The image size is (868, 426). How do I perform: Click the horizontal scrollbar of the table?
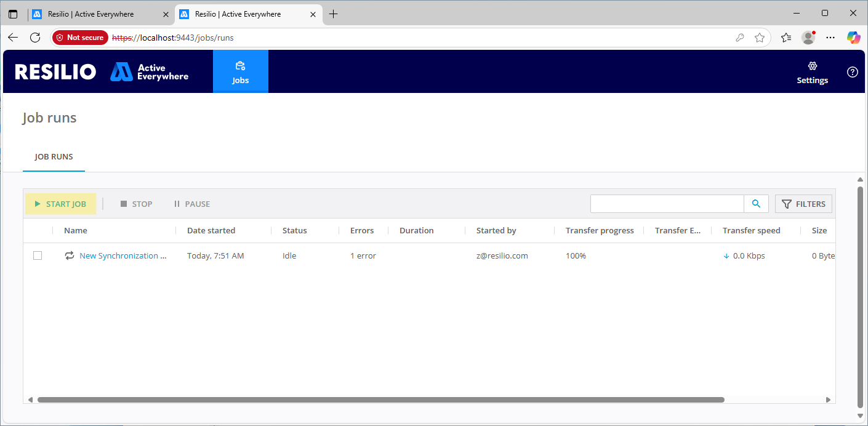coord(380,400)
